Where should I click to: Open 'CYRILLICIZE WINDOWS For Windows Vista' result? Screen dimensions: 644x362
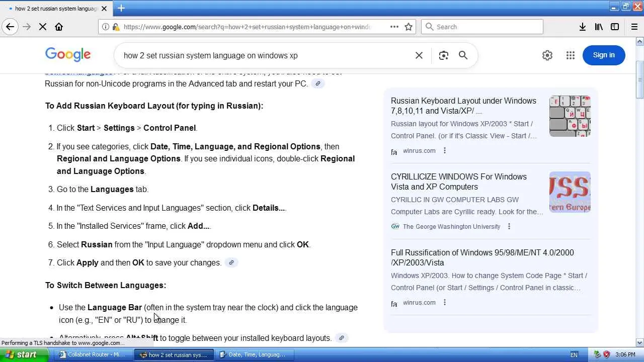click(459, 182)
